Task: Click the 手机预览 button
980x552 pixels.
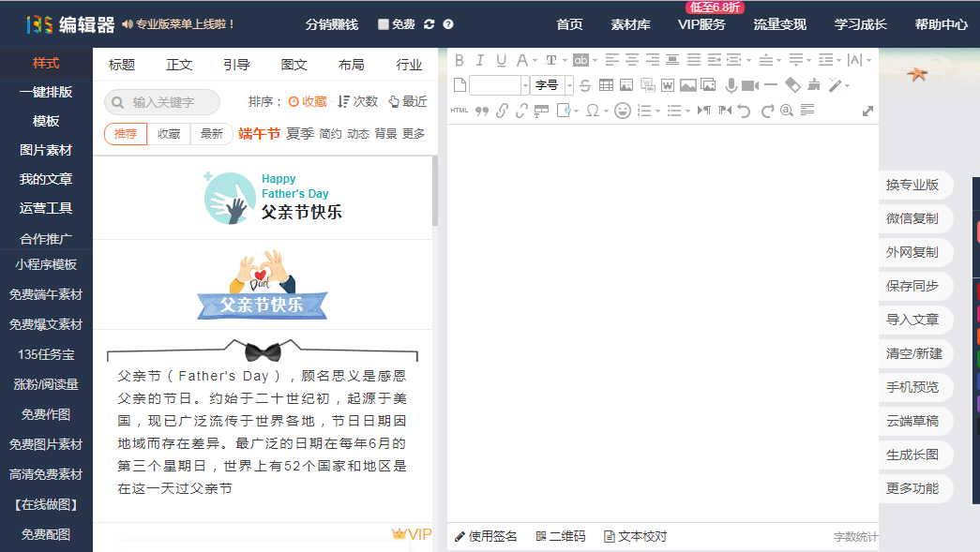Action: [x=912, y=387]
